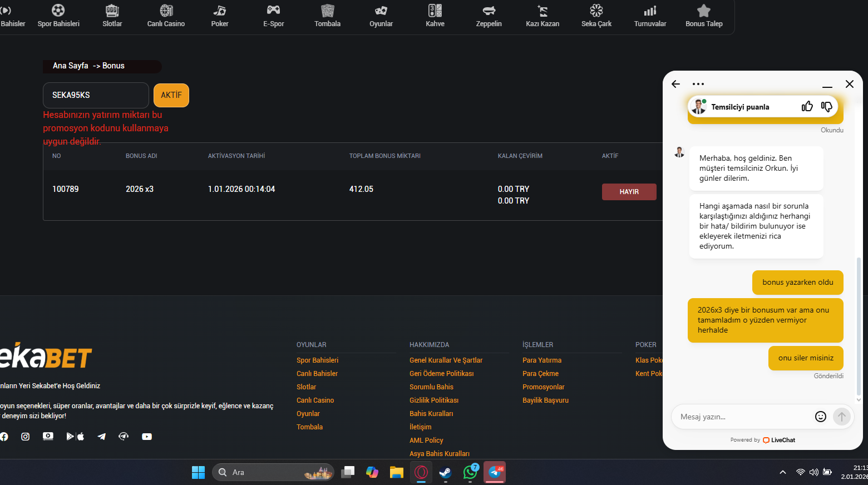Open Tombala in top navigation

(327, 16)
